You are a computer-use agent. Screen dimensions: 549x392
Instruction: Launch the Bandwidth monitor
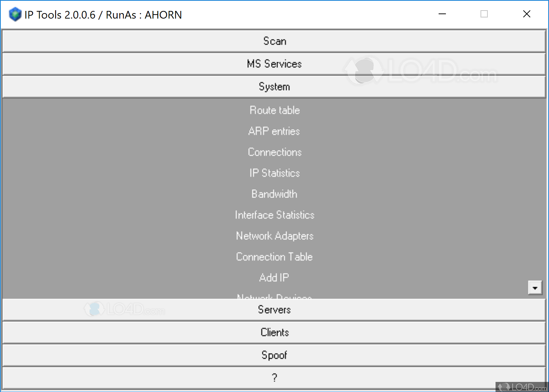pyautogui.click(x=274, y=194)
